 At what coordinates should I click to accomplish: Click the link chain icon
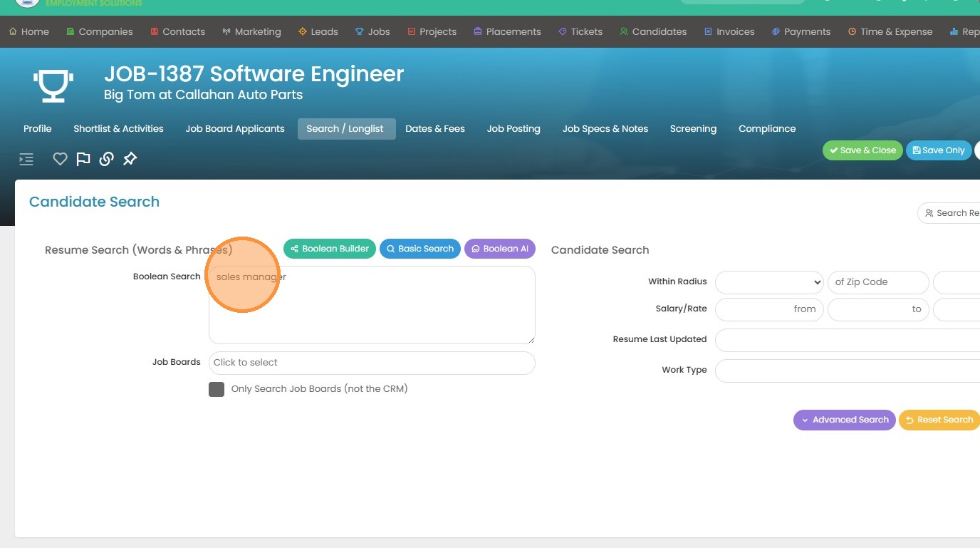point(106,159)
